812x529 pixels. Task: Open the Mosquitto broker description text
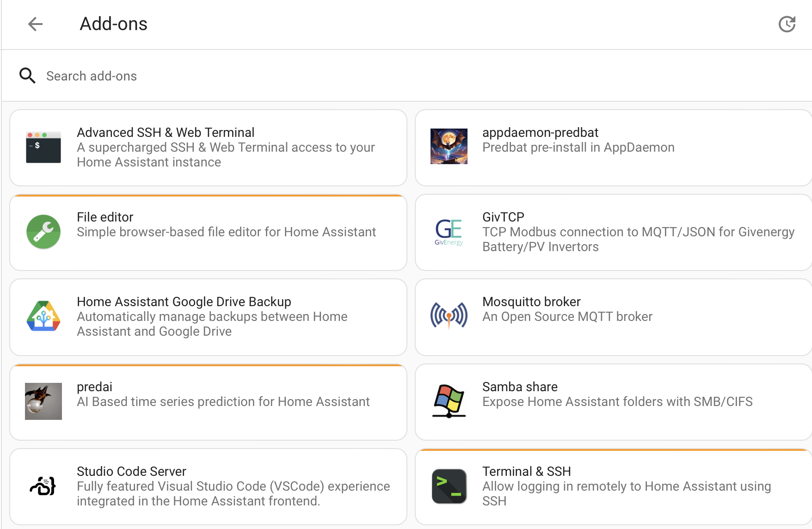tap(567, 316)
